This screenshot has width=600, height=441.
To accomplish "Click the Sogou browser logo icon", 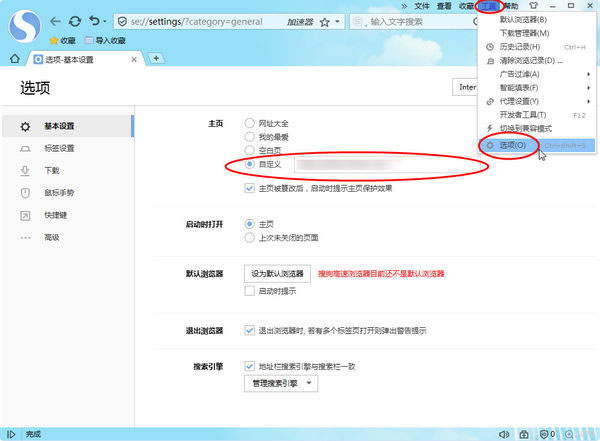I will [22, 21].
